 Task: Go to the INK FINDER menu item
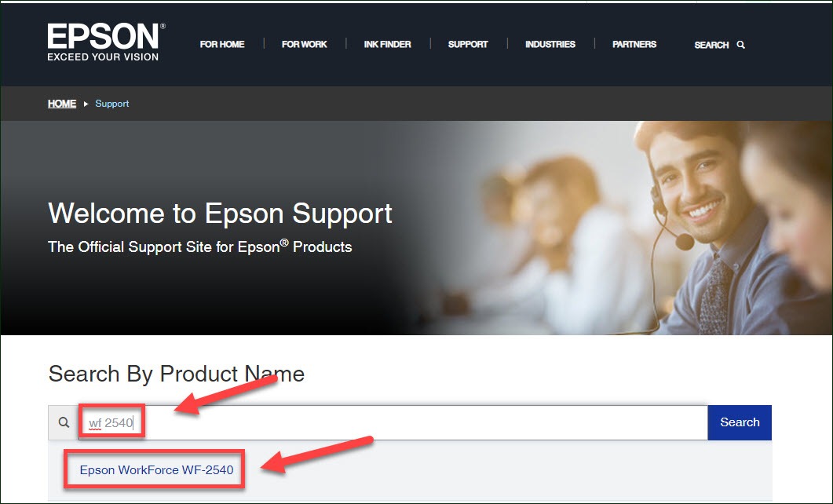click(387, 45)
